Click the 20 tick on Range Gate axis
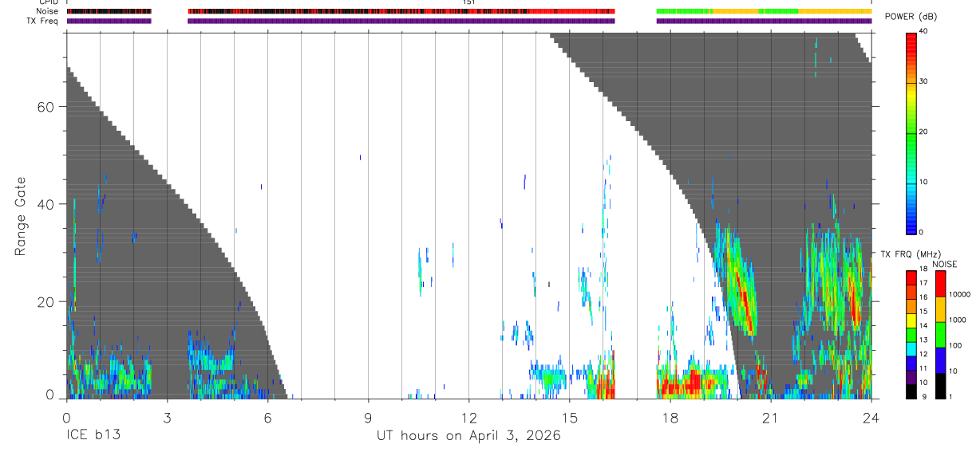The image size is (980, 452). point(47,301)
